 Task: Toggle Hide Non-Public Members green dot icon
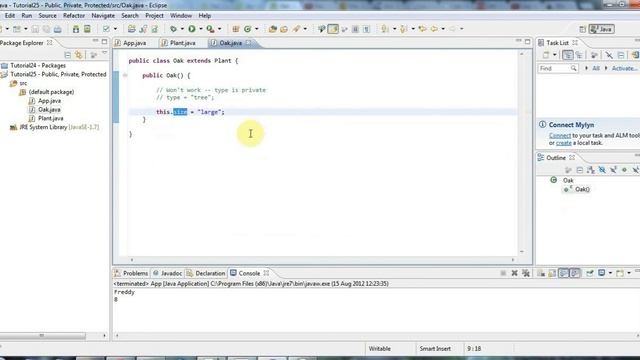pos(624,170)
